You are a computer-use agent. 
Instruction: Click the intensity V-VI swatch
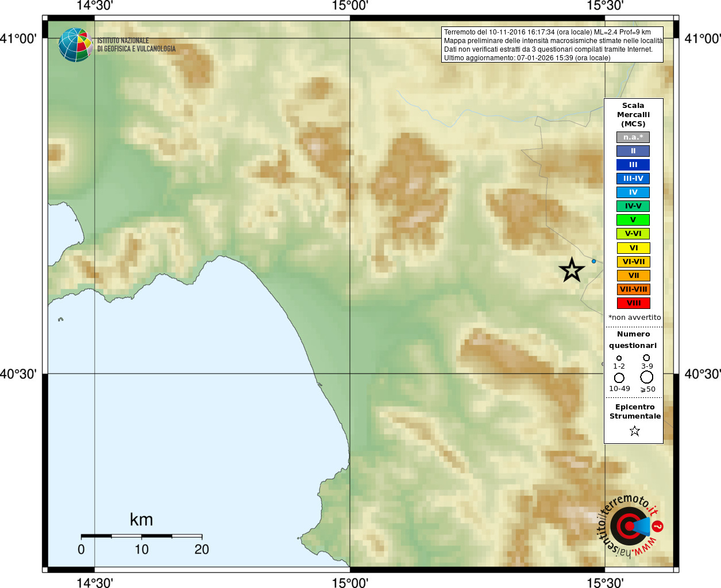633,234
